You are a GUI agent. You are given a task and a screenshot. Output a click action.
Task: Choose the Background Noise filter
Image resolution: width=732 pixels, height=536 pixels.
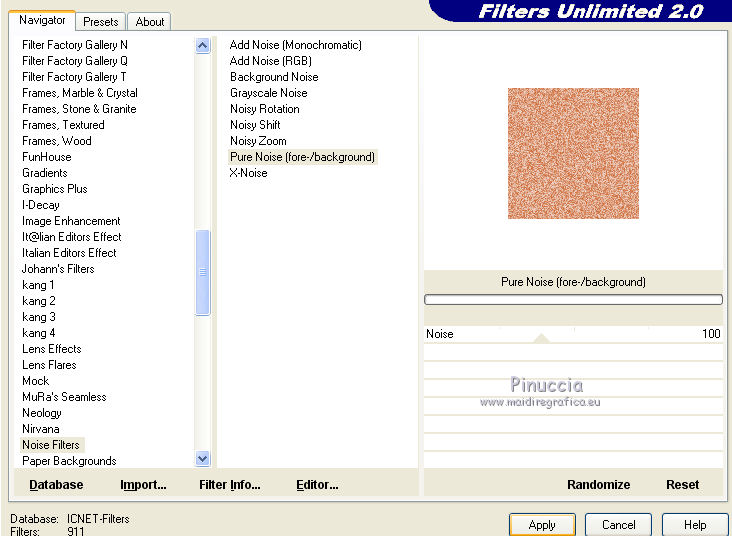[x=274, y=77]
